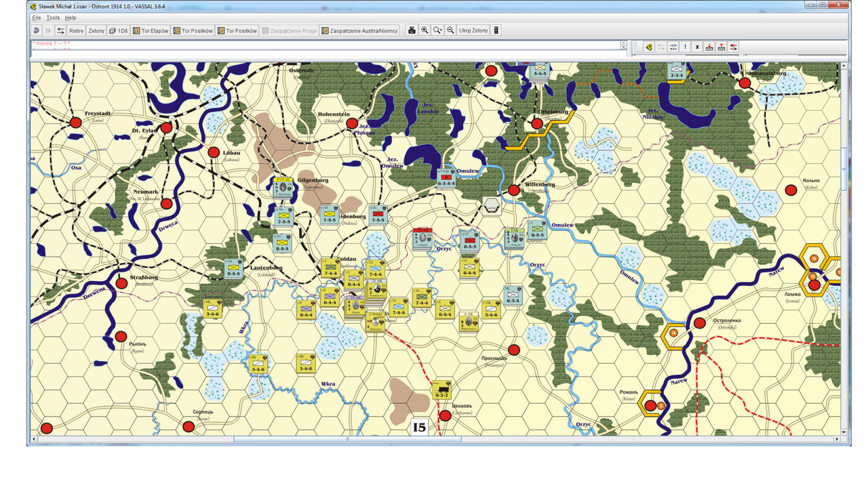Click the Прасныш town marker
The image size is (868, 481).
514,350
